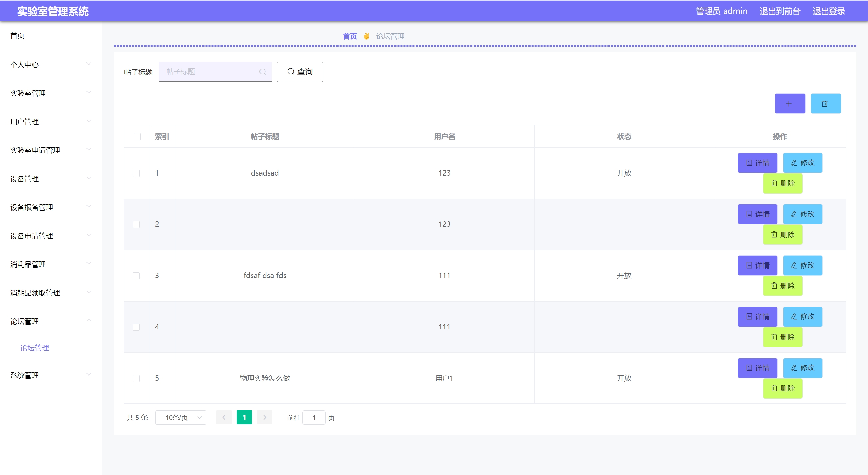Click 退出登录 in the top bar
Screen dimensions: 868x475
pos(828,11)
